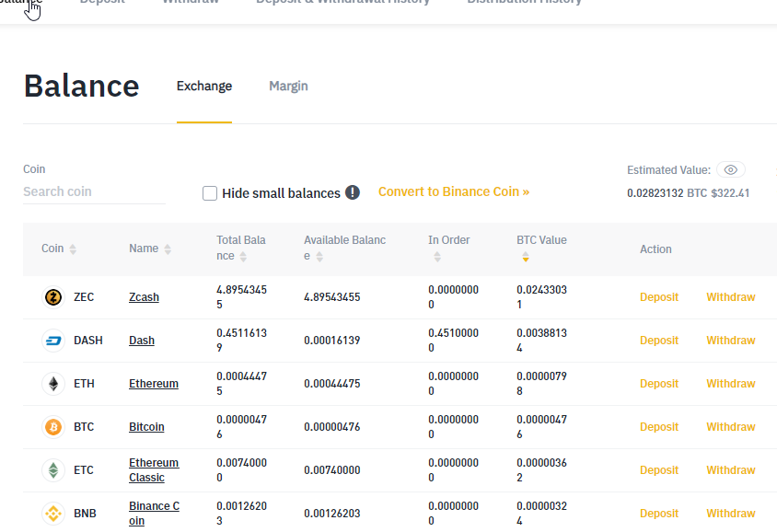
Task: Sort by Total Balance column arrows
Action: pos(245,257)
